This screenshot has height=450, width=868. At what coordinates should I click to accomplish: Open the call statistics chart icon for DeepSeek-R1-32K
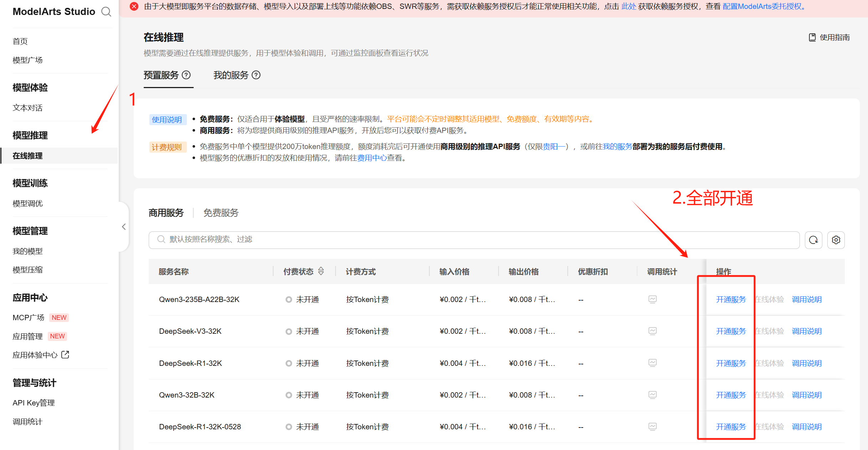pos(652,363)
